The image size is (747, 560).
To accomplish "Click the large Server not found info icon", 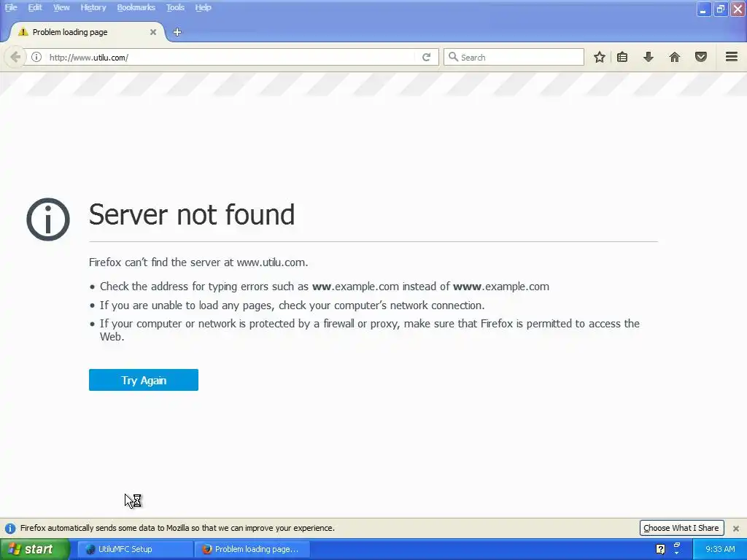I will click(48, 219).
